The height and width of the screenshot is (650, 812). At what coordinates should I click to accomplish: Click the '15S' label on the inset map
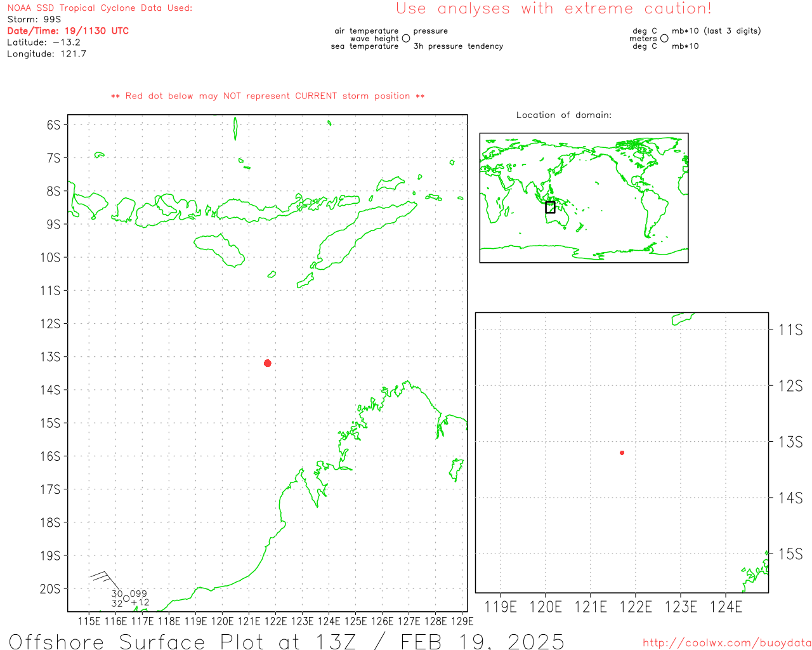click(x=790, y=554)
